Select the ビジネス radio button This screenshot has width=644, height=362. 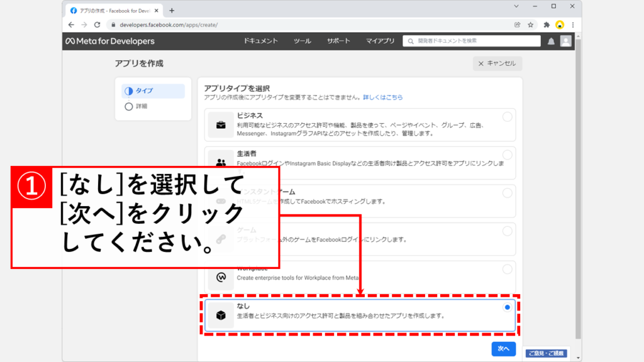507,117
